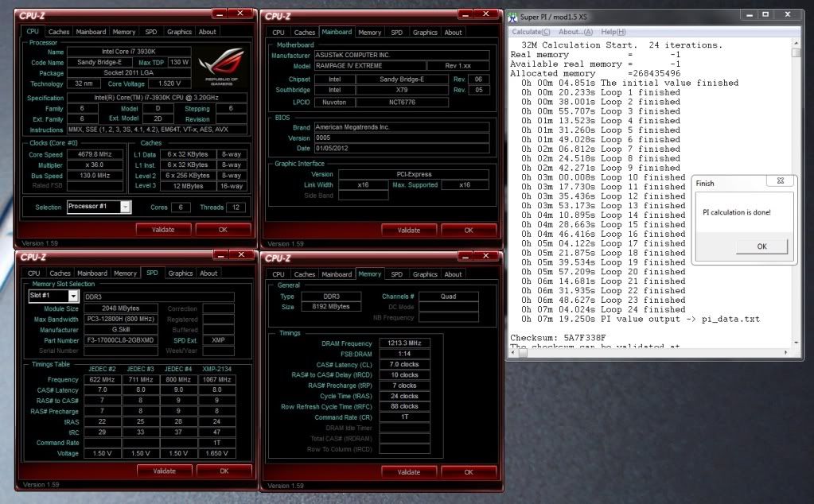Click the CAS# Latency value 7.0 clocks

tap(404, 364)
